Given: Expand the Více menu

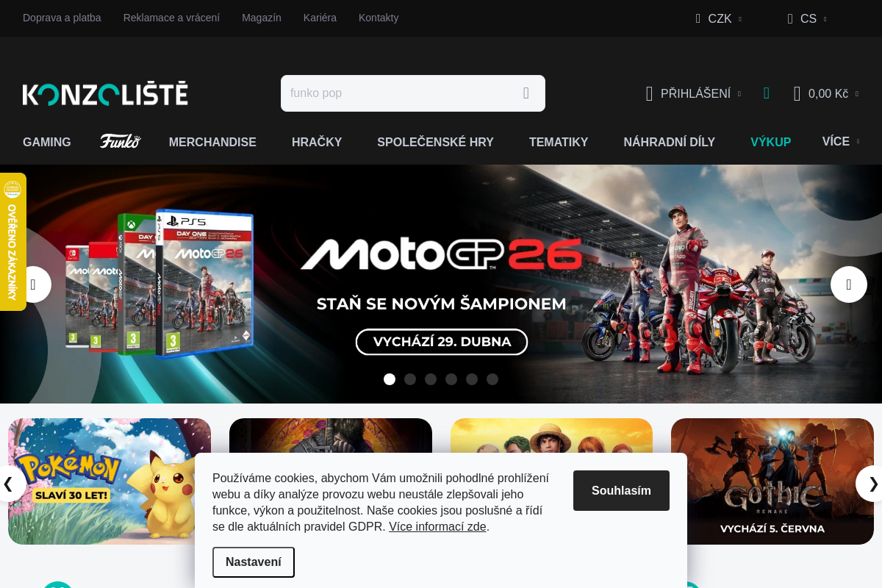Looking at the screenshot, I should tap(840, 141).
